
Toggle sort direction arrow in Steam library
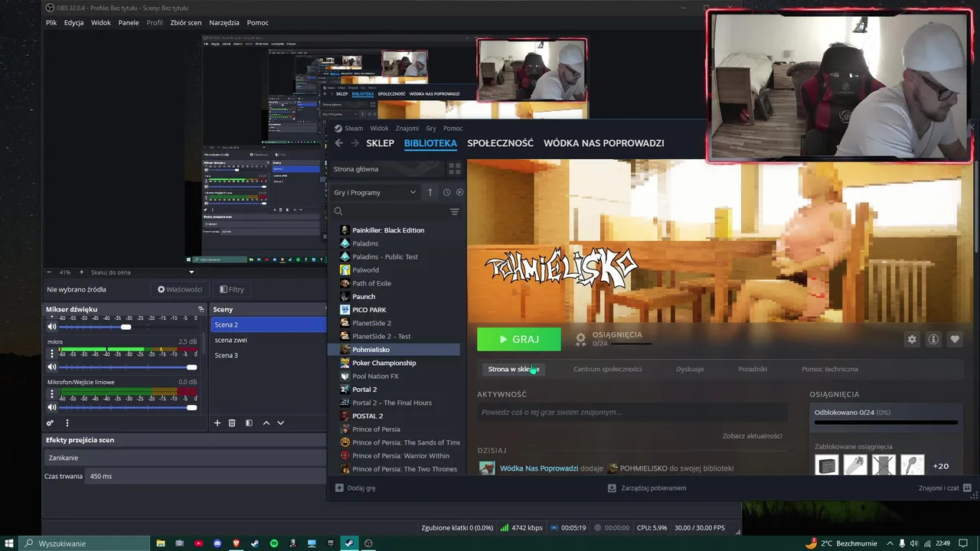[x=430, y=192]
